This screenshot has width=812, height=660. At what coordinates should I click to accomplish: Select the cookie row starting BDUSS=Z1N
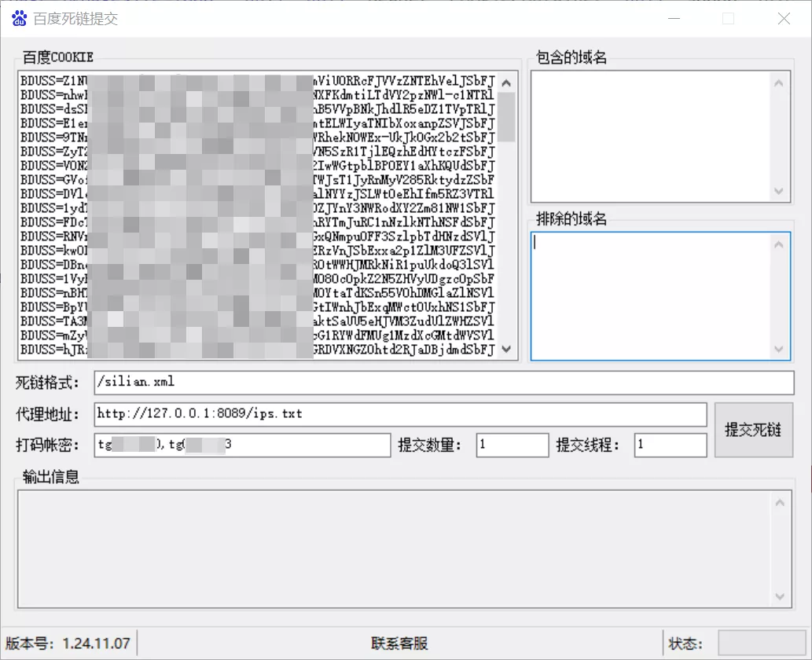(258, 81)
